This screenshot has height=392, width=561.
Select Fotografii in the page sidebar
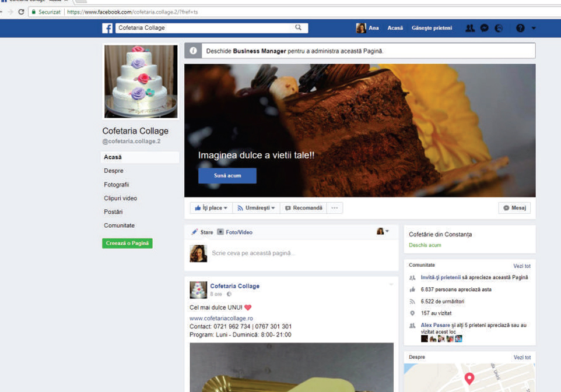tap(116, 185)
